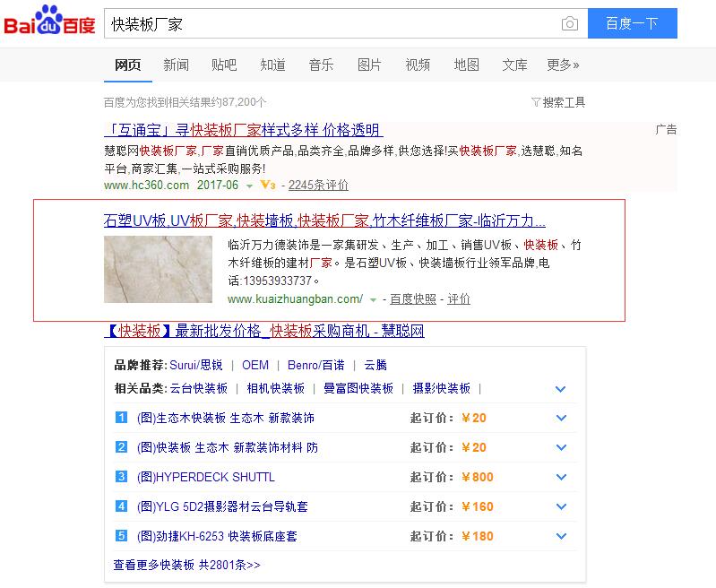Image resolution: width=716 pixels, height=588 pixels.
Task: Expand the 相关品类 row chevron
Action: pos(560,389)
